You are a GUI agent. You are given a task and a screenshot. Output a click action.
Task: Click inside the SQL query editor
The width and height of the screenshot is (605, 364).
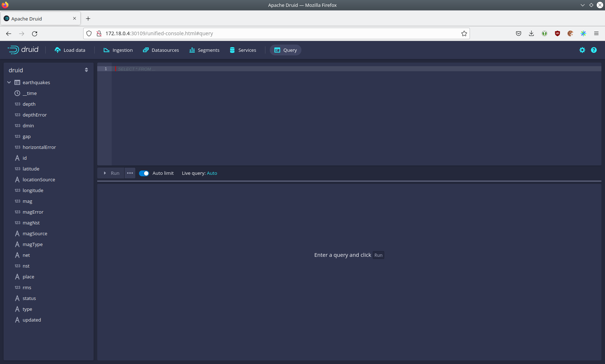pos(356,115)
